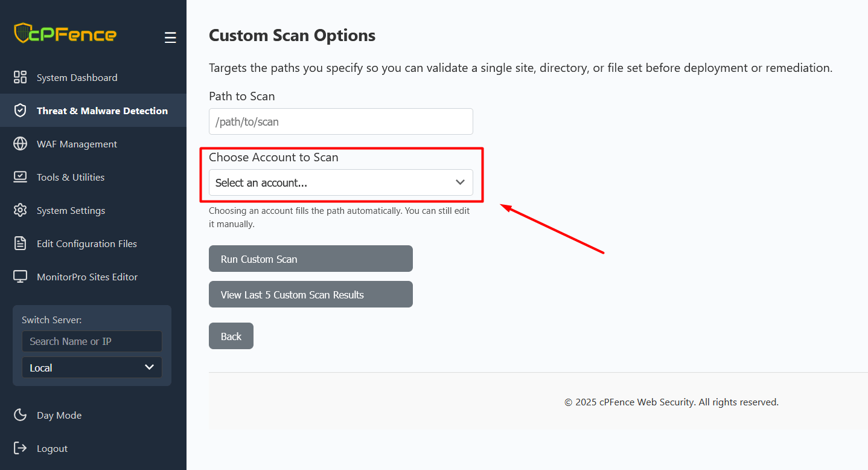868x470 pixels.
Task: Open MonitorPro Sites Editor monitor icon
Action: pos(20,277)
